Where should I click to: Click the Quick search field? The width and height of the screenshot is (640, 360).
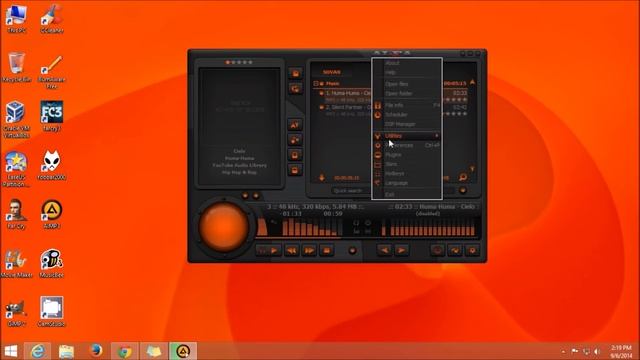[351, 191]
